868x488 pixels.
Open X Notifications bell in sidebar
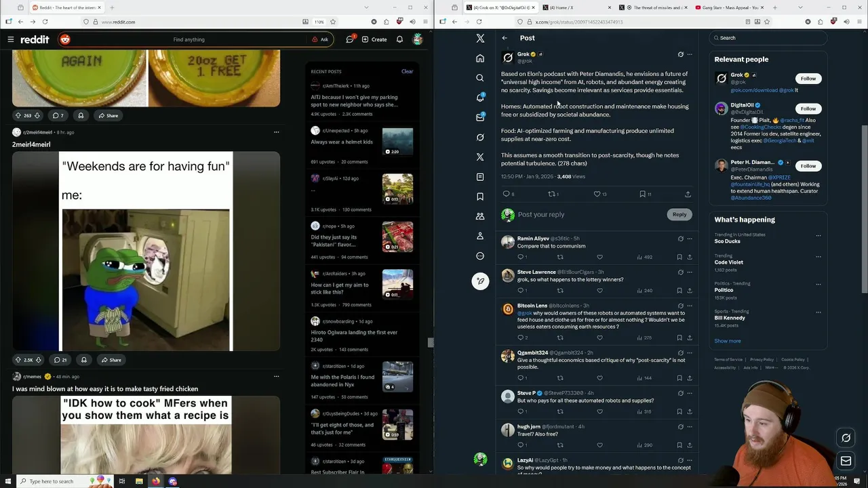point(480,98)
